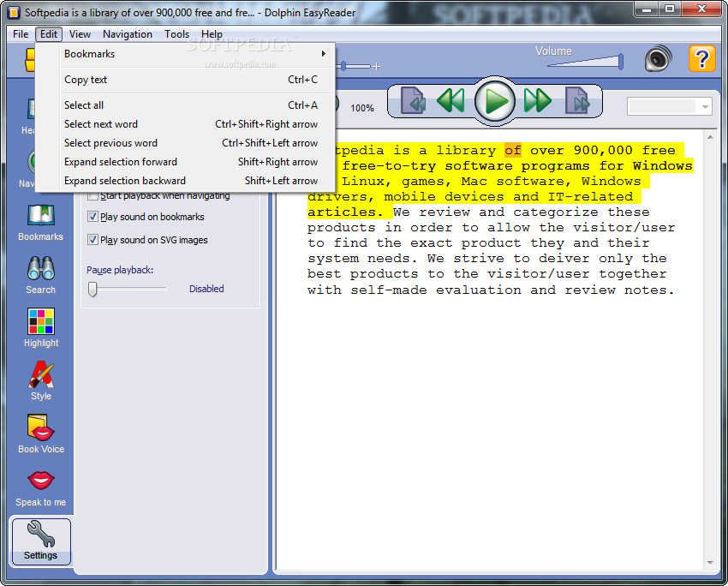Open the Search binoculars panel
Screen dimensions: 728x586
tap(41, 275)
